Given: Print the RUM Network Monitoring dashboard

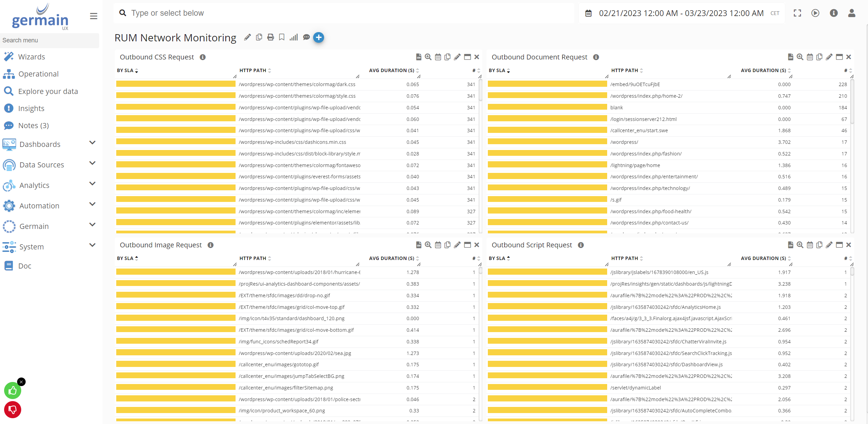Looking at the screenshot, I should (270, 37).
